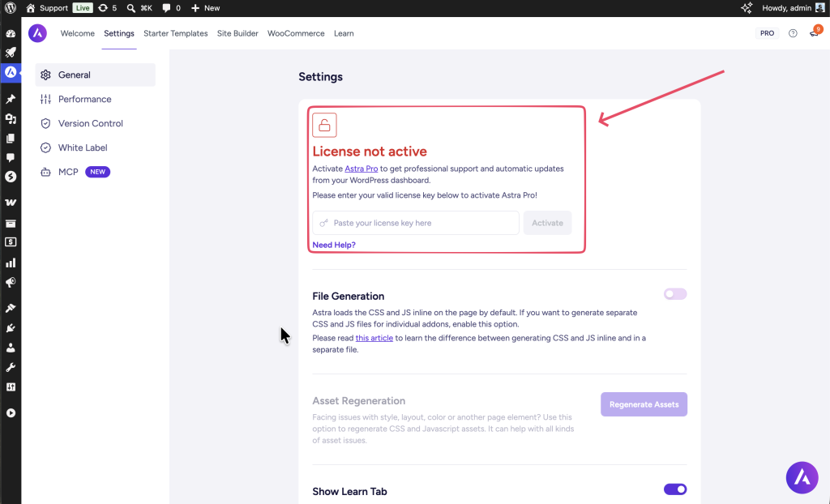
Task: Go to the Welcome tab
Action: 77,33
